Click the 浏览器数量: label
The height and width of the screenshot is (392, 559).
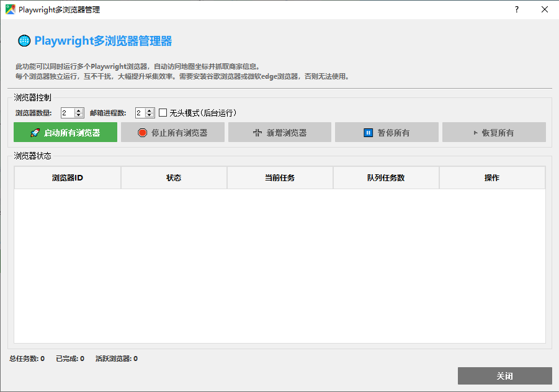[x=34, y=113]
